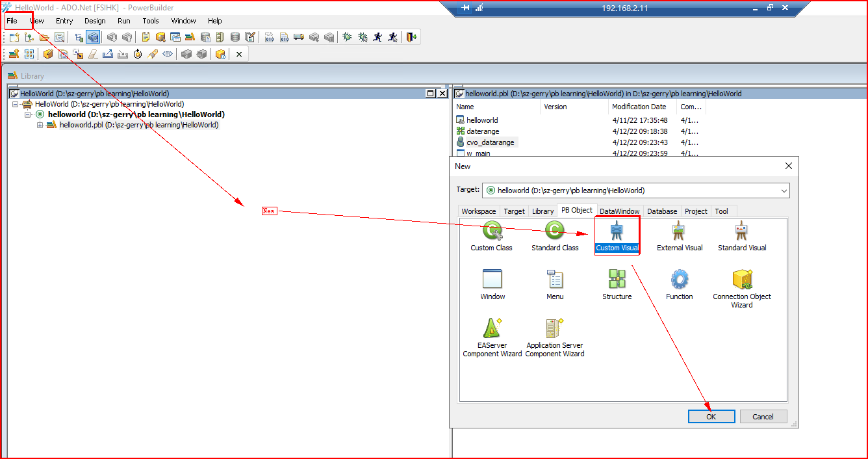
Task: Click the Run running-man icon
Action: coord(377,37)
